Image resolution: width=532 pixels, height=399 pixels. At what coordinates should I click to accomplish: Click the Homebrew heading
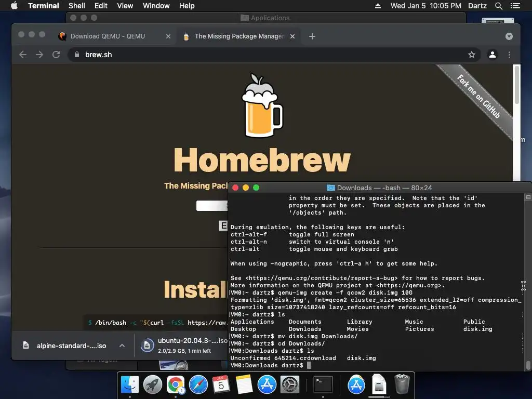(262, 160)
